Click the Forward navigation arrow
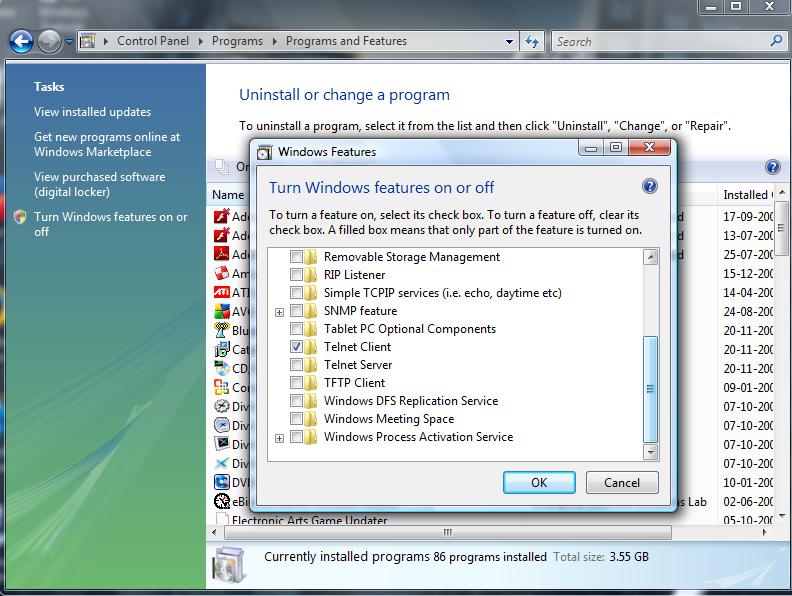The height and width of the screenshot is (596, 792). pyautogui.click(x=49, y=41)
